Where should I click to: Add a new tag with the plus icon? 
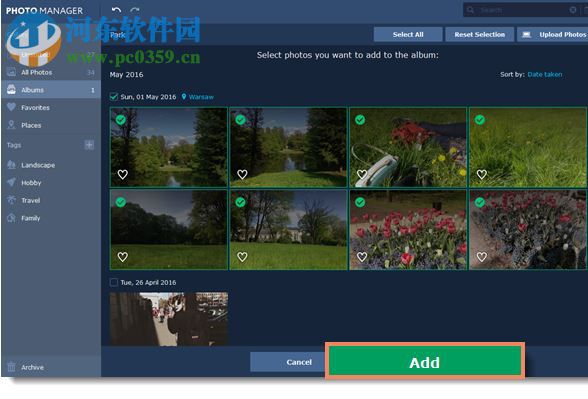(89, 145)
